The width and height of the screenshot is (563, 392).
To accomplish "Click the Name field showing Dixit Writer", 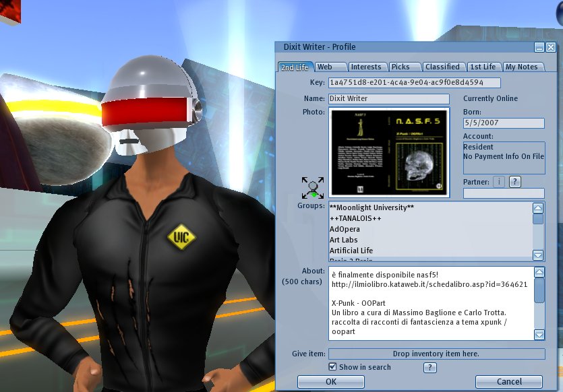I will (x=389, y=98).
